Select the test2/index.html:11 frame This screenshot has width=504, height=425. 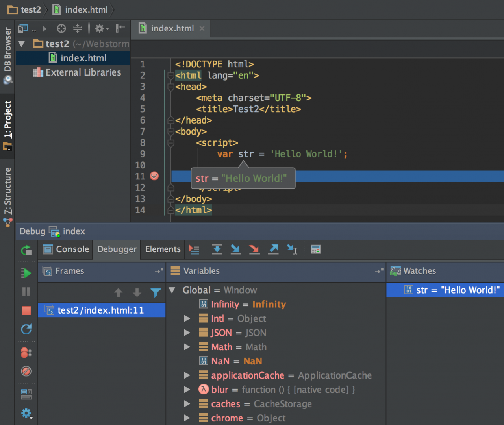[102, 310]
